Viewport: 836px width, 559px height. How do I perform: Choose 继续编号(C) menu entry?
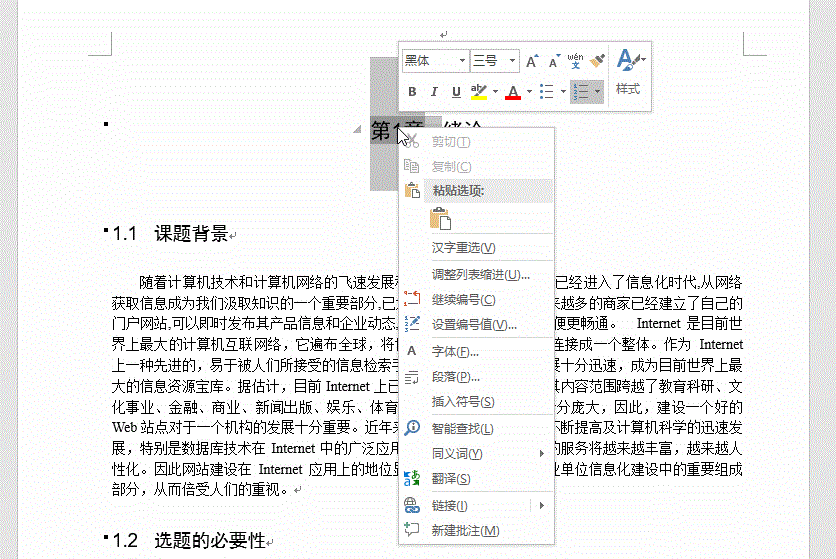coord(477,300)
